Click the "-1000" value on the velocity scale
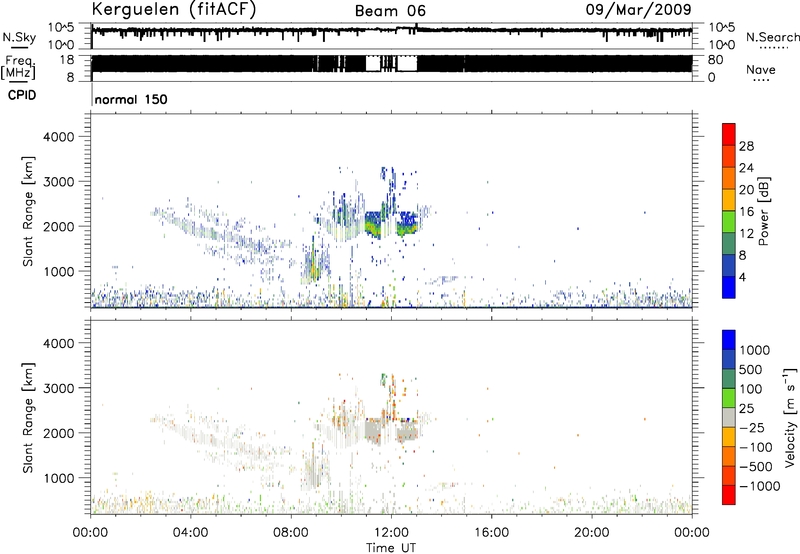Screen dimensions: 800x554 (x=760, y=486)
